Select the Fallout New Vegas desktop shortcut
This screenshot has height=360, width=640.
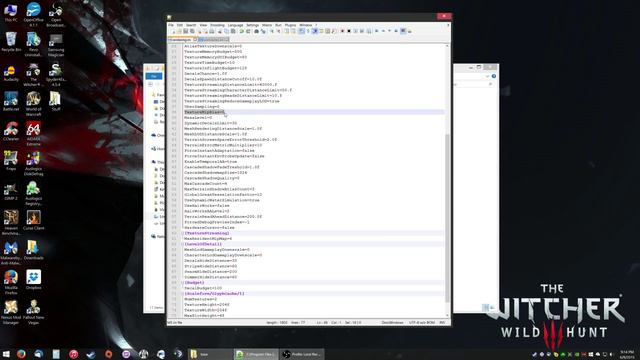tap(33, 312)
